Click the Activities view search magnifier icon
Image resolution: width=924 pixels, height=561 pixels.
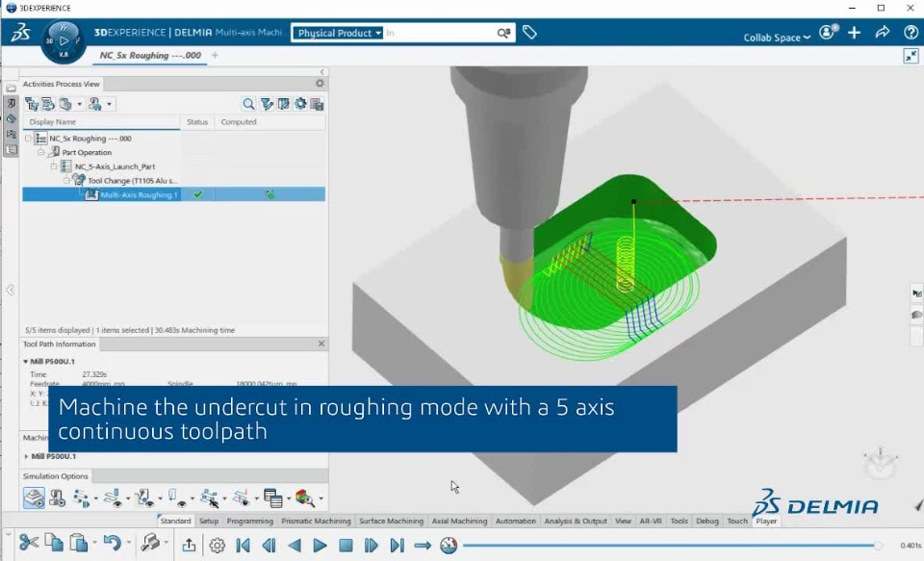click(248, 104)
